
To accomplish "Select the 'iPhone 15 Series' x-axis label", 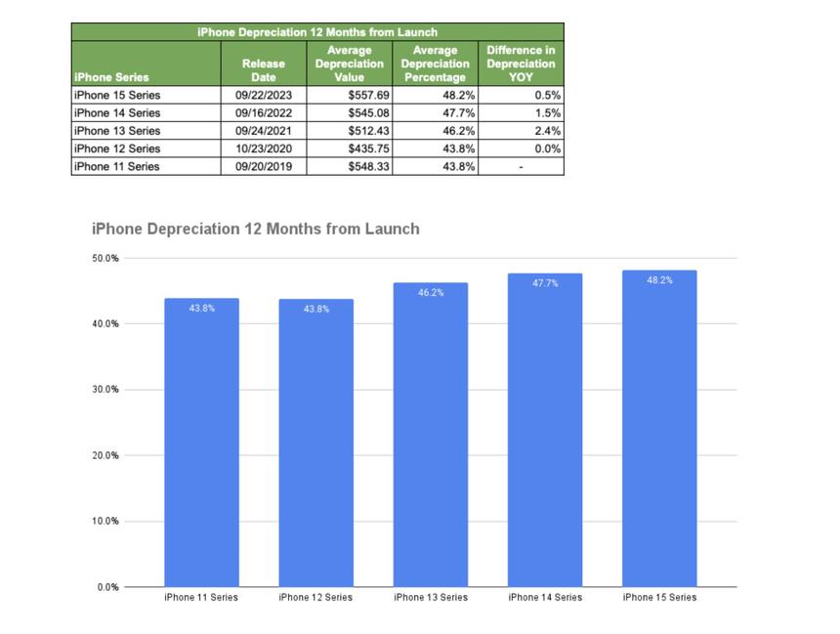I will coord(659,597).
